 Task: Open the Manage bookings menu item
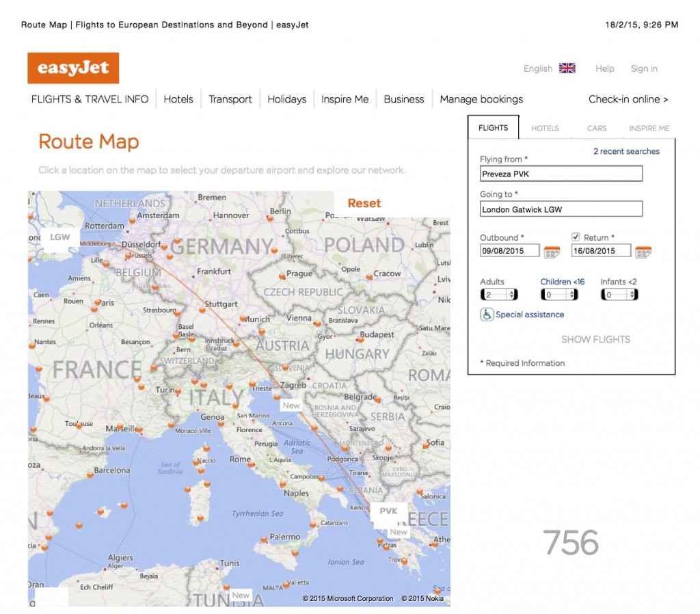[481, 99]
